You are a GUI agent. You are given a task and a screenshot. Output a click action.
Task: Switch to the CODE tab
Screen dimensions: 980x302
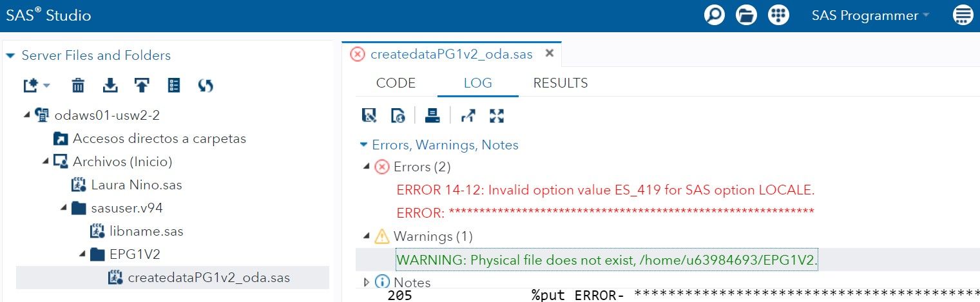pyautogui.click(x=396, y=83)
